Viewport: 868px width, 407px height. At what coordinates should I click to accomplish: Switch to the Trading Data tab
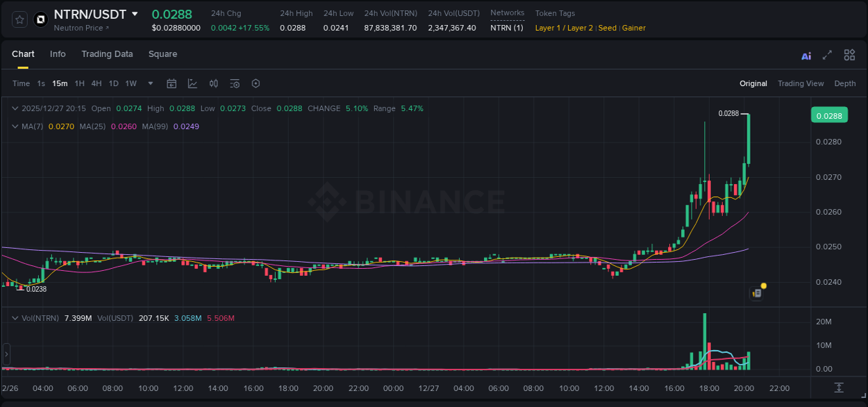(x=107, y=54)
